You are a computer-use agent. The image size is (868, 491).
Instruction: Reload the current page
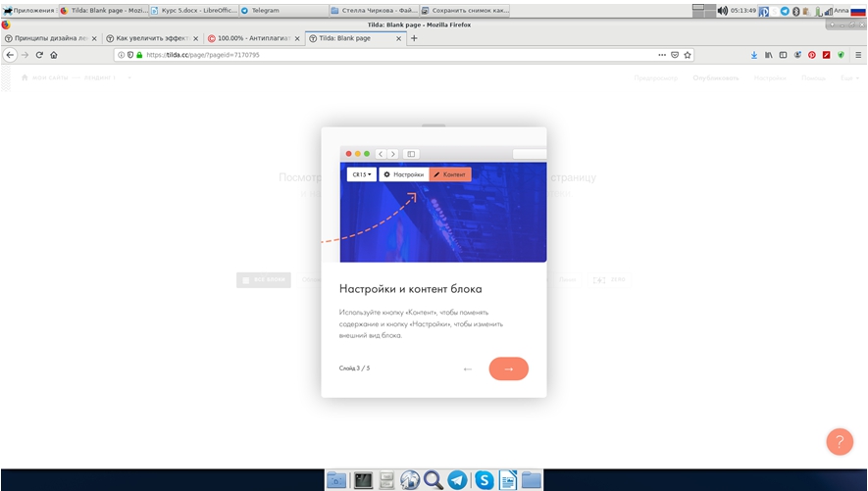(39, 55)
